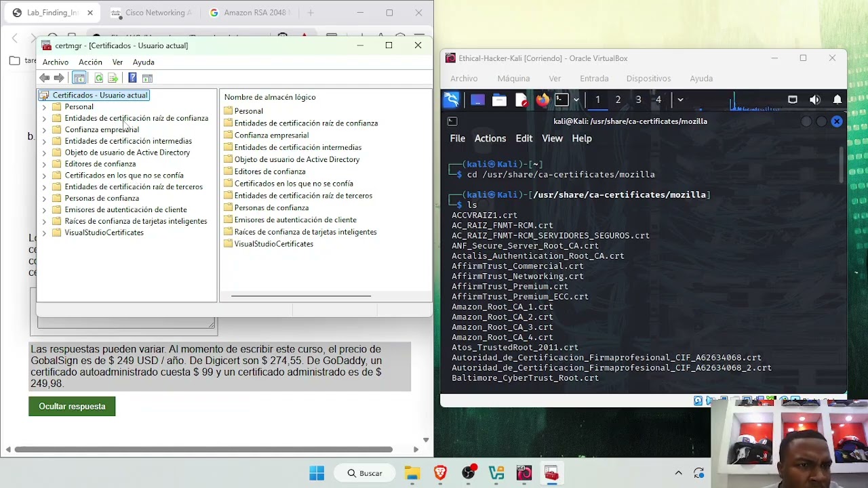
Task: Click the volume icon in the Kali panel
Action: click(x=814, y=100)
